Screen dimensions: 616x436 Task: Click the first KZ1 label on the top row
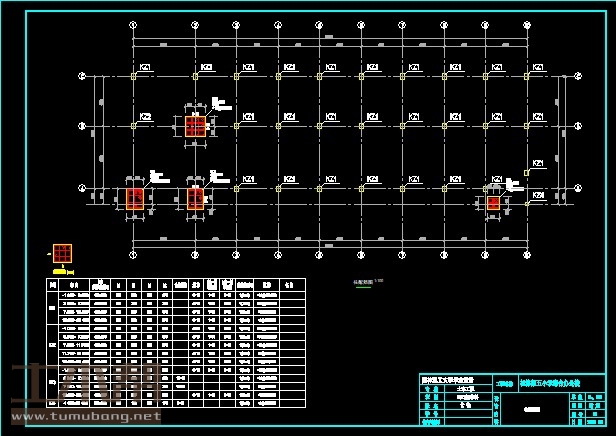tap(146, 68)
